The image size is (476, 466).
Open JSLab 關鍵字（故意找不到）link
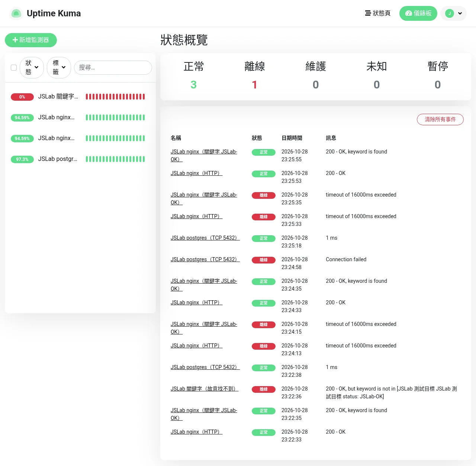pyautogui.click(x=205, y=389)
